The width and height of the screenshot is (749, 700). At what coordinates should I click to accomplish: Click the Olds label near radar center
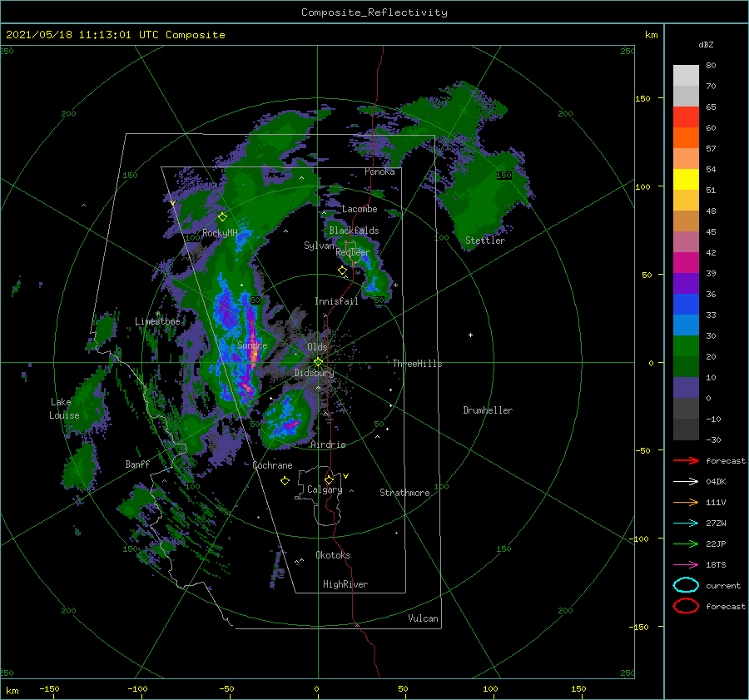[317, 347]
